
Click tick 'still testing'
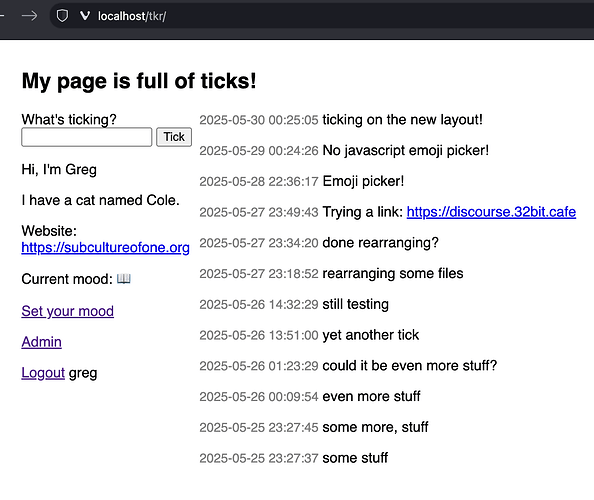click(x=355, y=304)
